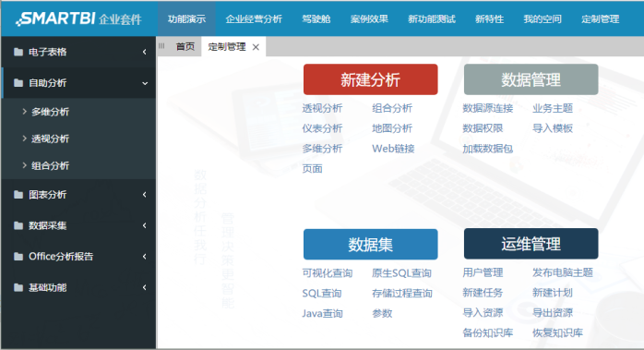Open 定制管理 in top navigation

tap(601, 18)
